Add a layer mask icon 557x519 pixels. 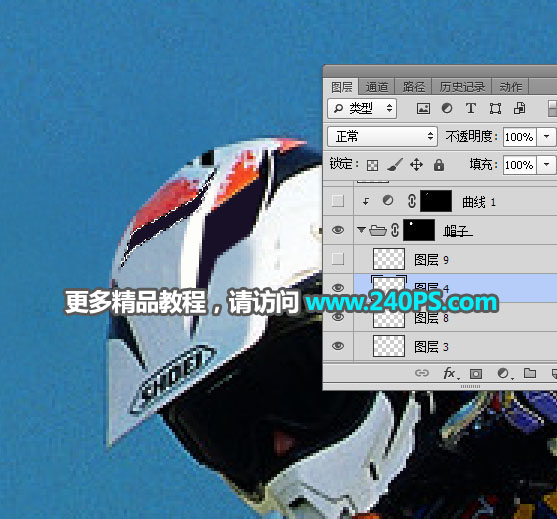[476, 374]
